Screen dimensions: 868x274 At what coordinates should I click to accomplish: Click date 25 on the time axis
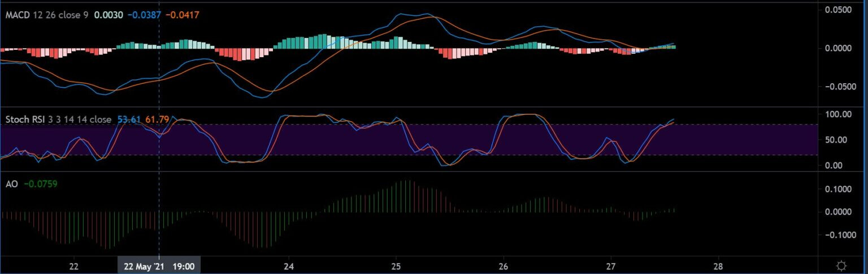[396, 266]
